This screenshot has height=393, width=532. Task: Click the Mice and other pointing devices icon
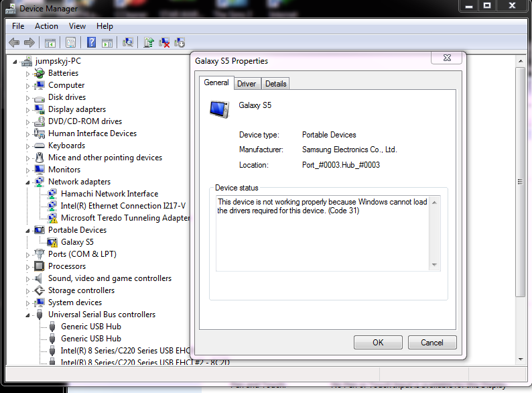[x=40, y=158]
